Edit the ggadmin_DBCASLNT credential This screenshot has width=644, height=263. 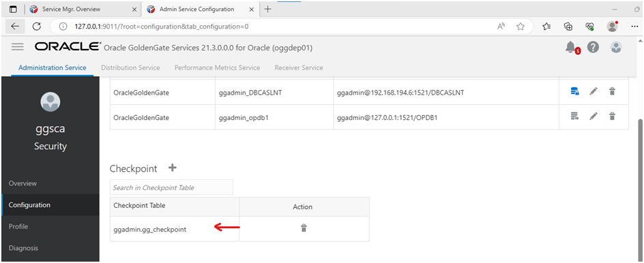593,91
